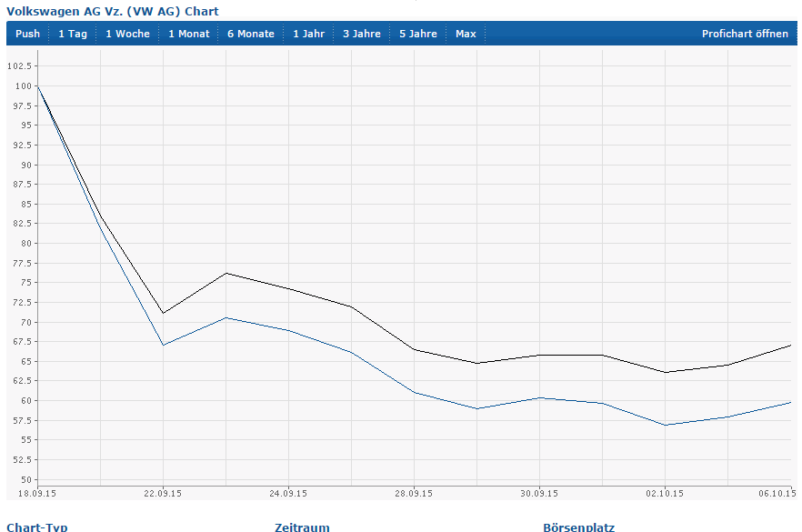Switch chart to Max range
Screen dimensions: 802x532
(x=466, y=34)
